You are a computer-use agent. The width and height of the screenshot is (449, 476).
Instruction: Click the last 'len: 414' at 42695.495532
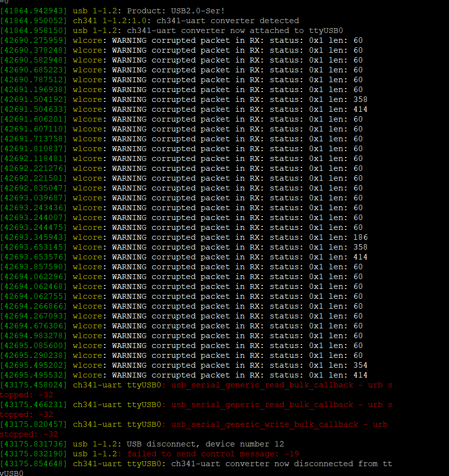(348, 375)
